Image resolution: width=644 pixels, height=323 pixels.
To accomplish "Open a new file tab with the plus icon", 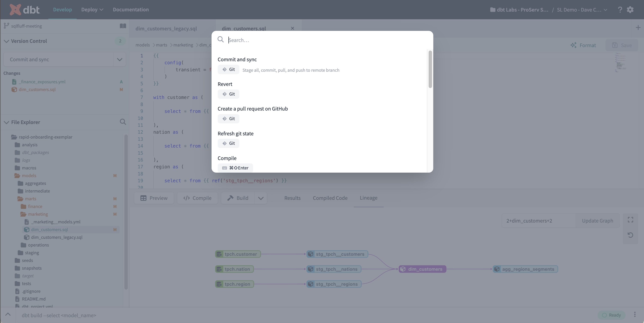I will point(638,27).
